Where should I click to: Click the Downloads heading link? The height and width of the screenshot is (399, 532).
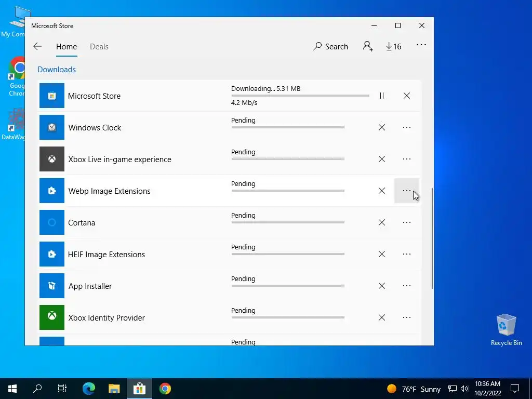[57, 70]
